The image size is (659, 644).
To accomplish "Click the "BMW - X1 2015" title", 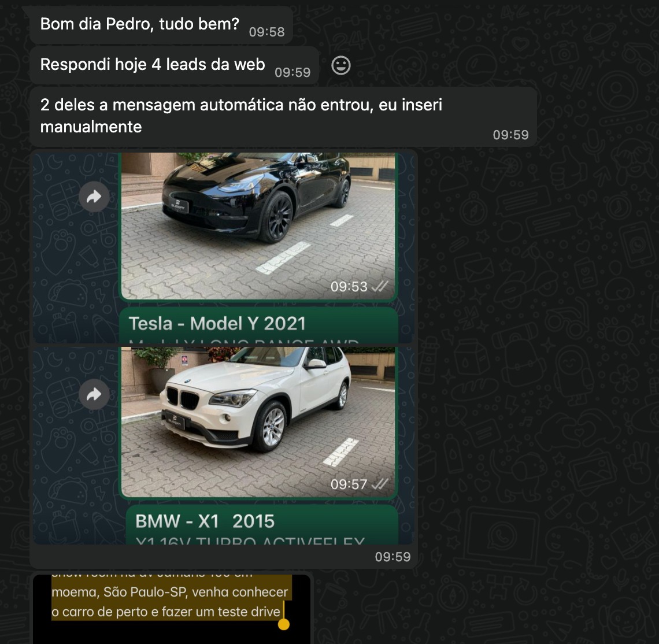I will [x=205, y=521].
